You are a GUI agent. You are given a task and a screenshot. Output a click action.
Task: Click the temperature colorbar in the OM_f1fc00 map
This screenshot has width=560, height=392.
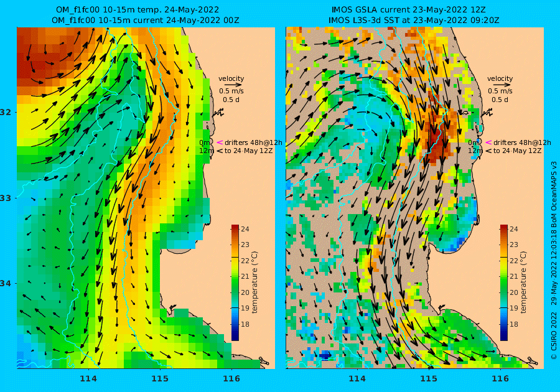point(235,282)
